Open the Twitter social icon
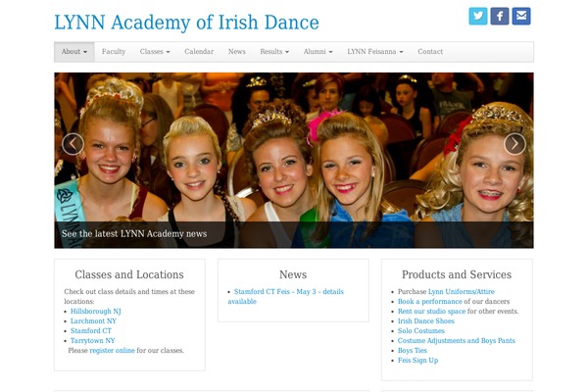The width and height of the screenshot is (588, 392). click(478, 16)
